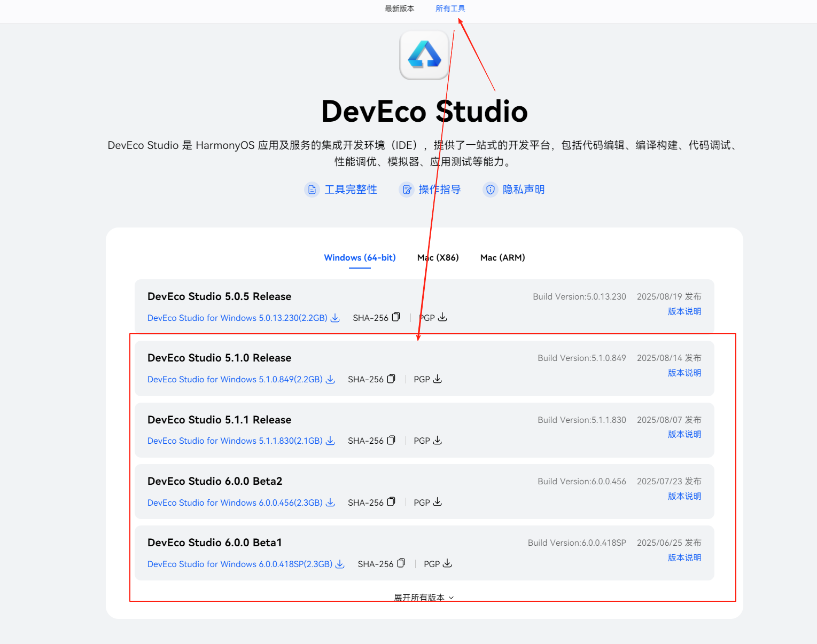The image size is (817, 644).
Task: Download DevEco Studio for Windows 5.1.1.830(2.1GB)
Action: (235, 441)
